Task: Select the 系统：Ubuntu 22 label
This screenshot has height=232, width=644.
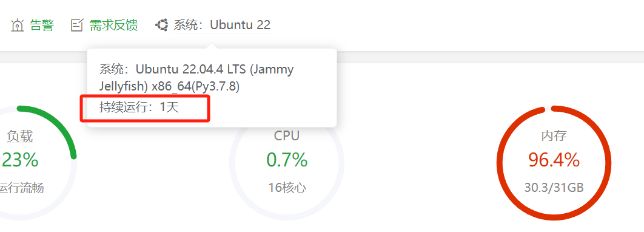Action: 222,25
